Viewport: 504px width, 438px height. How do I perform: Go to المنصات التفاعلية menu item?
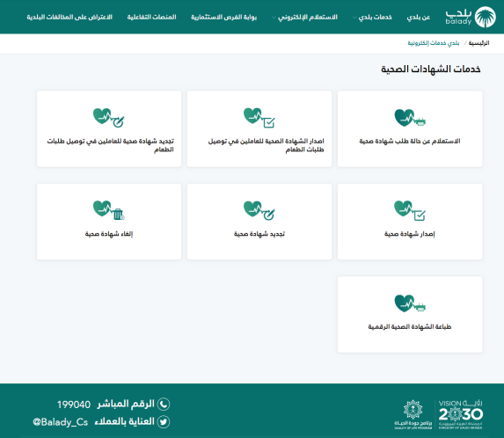pyautogui.click(x=151, y=17)
